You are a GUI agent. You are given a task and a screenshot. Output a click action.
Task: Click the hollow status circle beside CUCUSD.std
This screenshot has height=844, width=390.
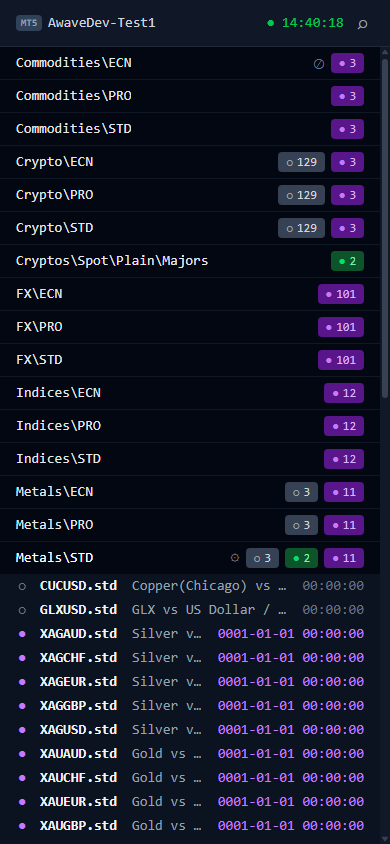point(22,586)
